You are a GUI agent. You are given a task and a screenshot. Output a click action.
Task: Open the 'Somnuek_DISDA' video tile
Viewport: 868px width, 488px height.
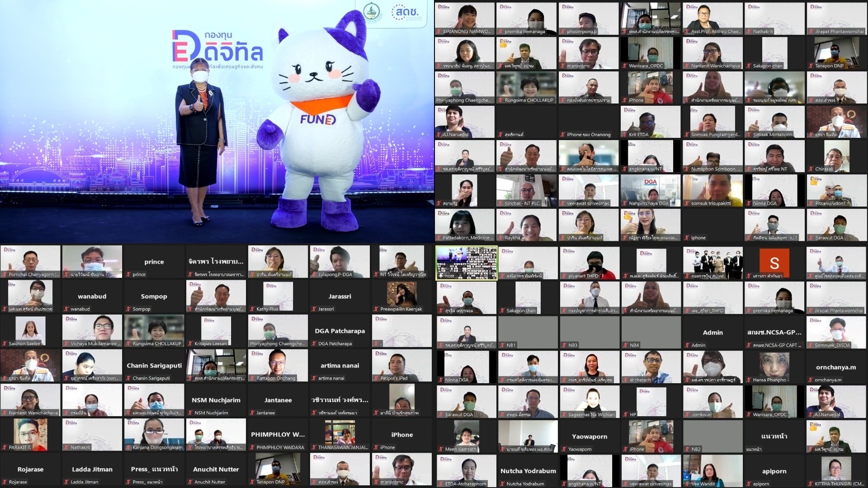tap(836, 332)
